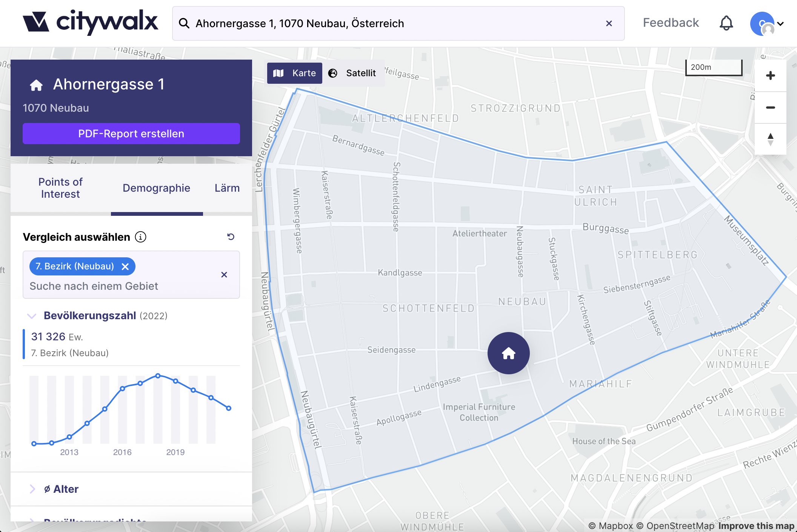Image resolution: width=797 pixels, height=532 pixels.
Task: Click the 2016 chart axis label
Action: click(x=122, y=452)
